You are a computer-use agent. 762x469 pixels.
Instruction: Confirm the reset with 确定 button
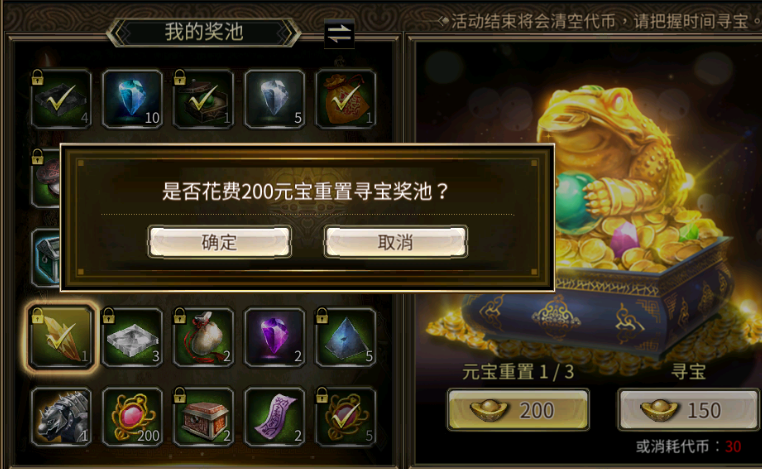(220, 242)
